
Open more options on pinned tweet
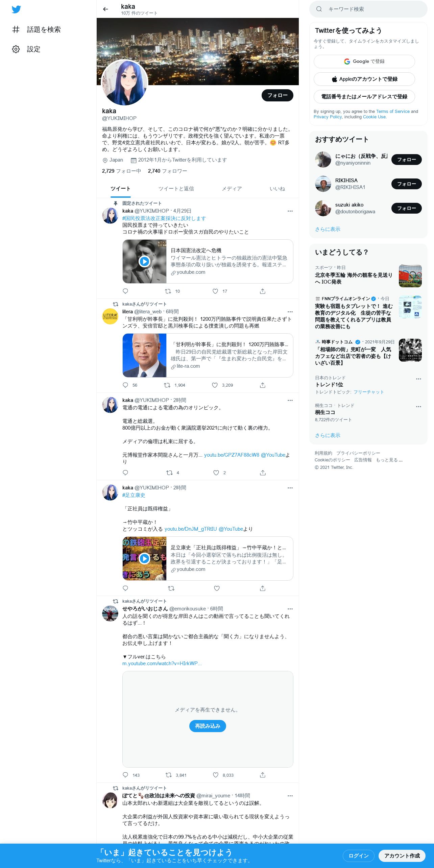[290, 211]
